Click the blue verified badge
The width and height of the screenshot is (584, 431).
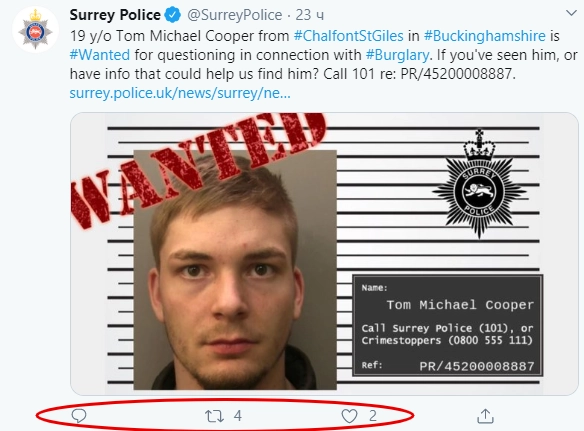pos(173,15)
